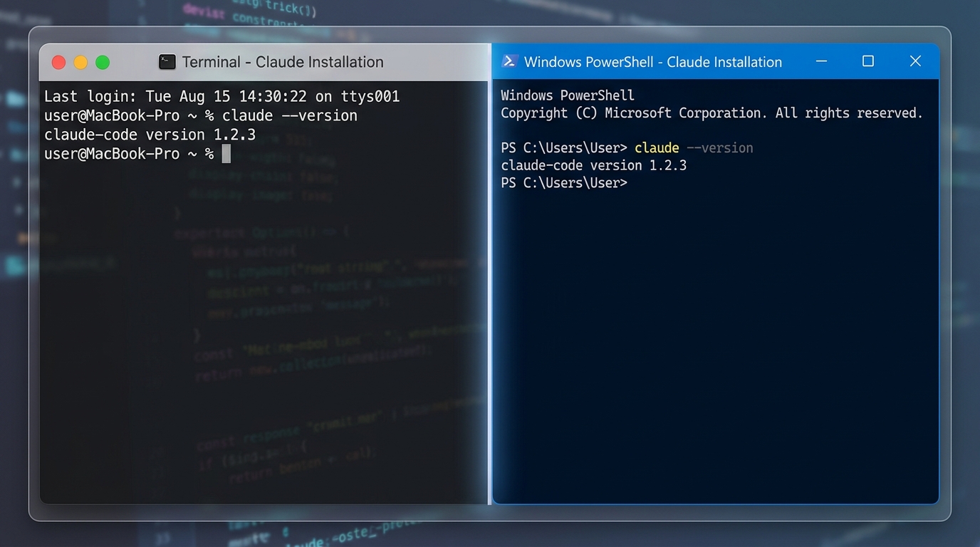This screenshot has width=980, height=547.
Task: Click the "Windows PowerShell" header line in the console
Action: coord(567,95)
